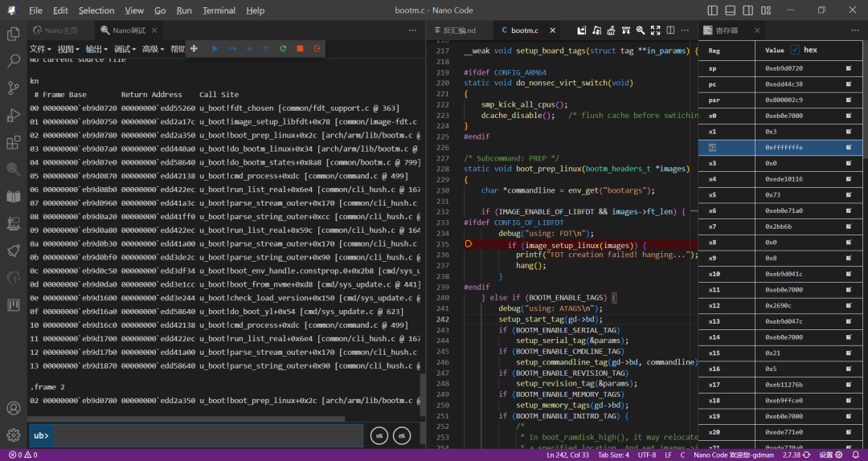The image size is (868, 461).
Task: Customize layout icon in title bar
Action: point(766,10)
